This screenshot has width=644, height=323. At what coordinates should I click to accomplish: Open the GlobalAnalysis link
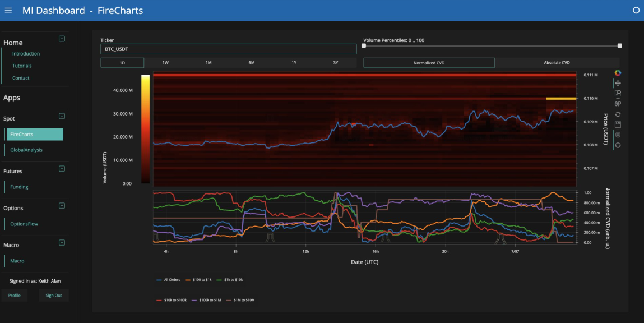(26, 150)
